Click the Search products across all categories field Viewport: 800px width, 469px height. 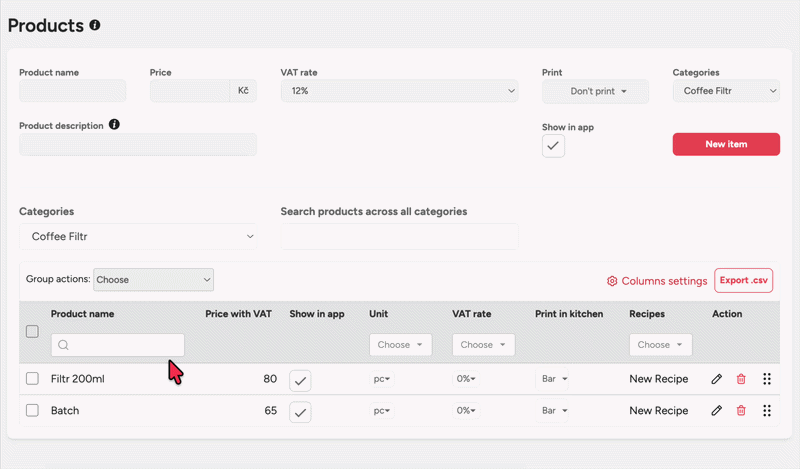coord(399,237)
